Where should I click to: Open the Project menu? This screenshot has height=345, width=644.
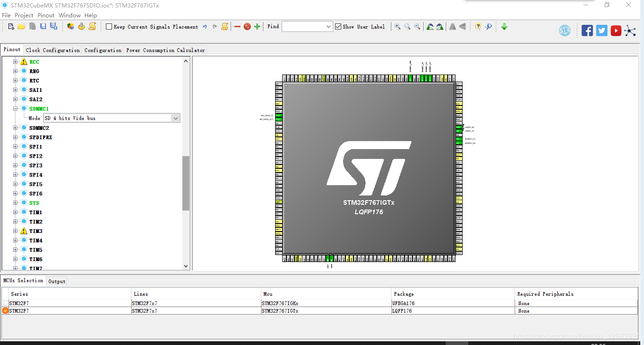point(24,15)
